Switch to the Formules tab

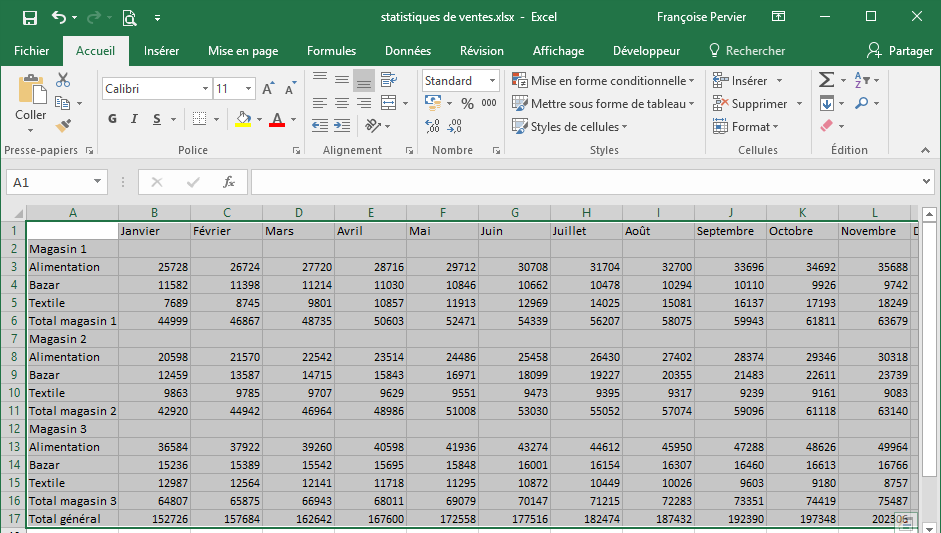pos(331,51)
